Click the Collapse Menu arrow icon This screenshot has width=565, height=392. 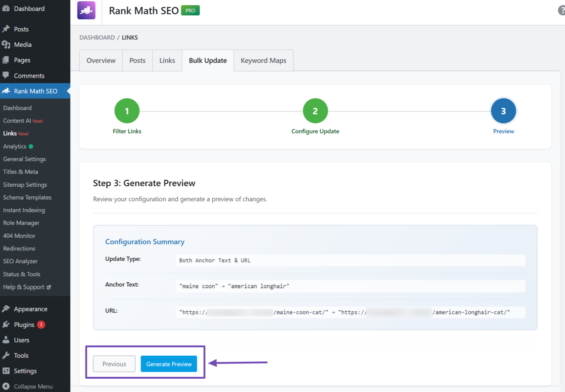click(6, 386)
